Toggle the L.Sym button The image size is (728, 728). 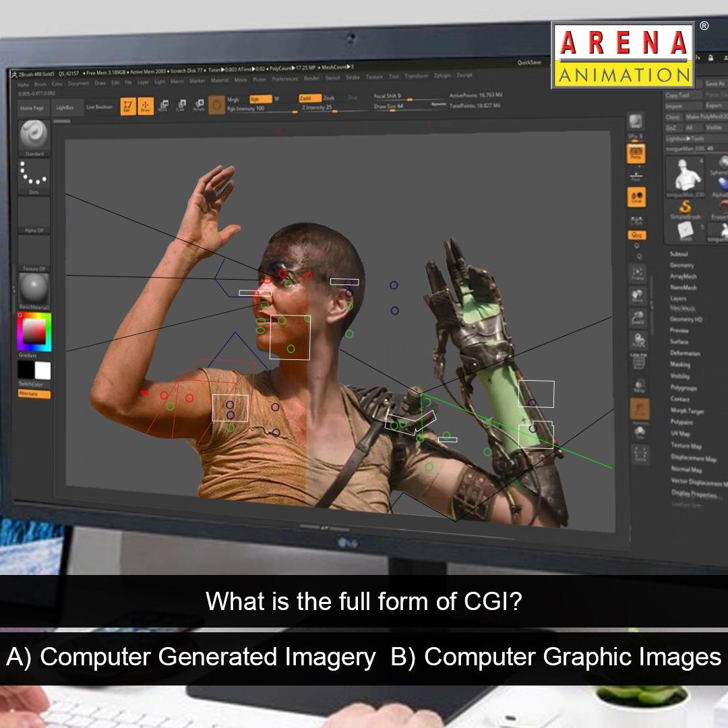pos(636,220)
